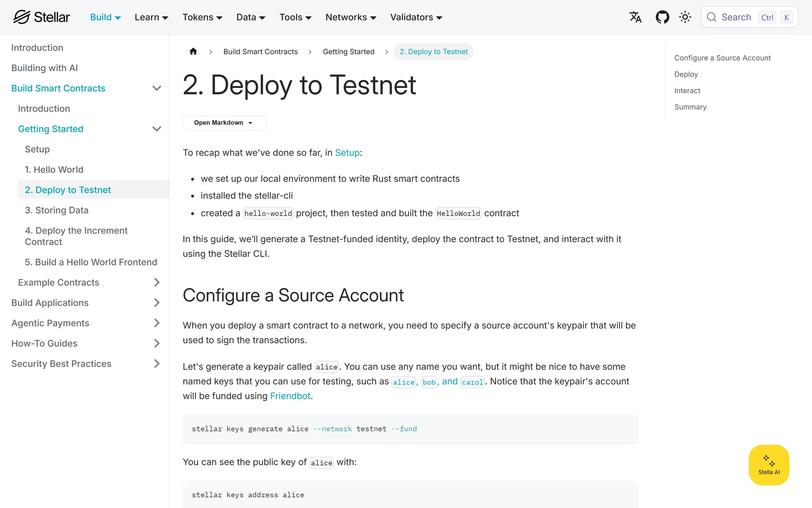
Task: Click Build Smart Contracts breadcrumb
Action: click(261, 52)
